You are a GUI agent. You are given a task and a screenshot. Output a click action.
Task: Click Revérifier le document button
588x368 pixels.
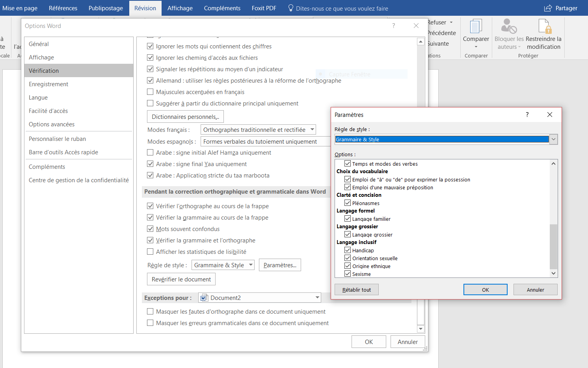click(181, 279)
